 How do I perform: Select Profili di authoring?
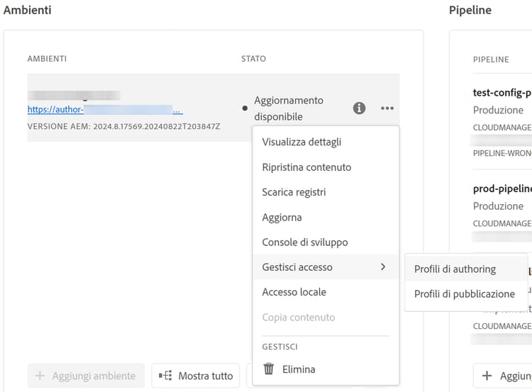coord(455,269)
